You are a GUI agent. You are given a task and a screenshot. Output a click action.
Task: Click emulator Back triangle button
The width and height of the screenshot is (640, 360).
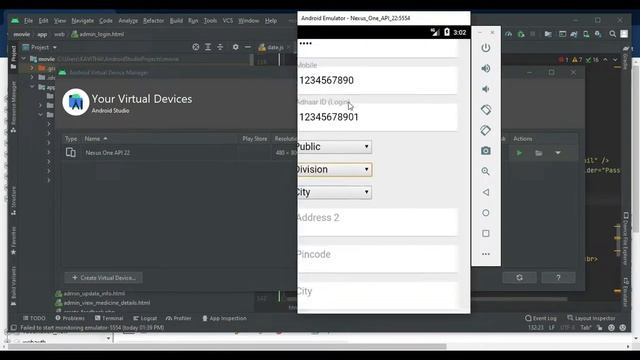tap(486, 192)
